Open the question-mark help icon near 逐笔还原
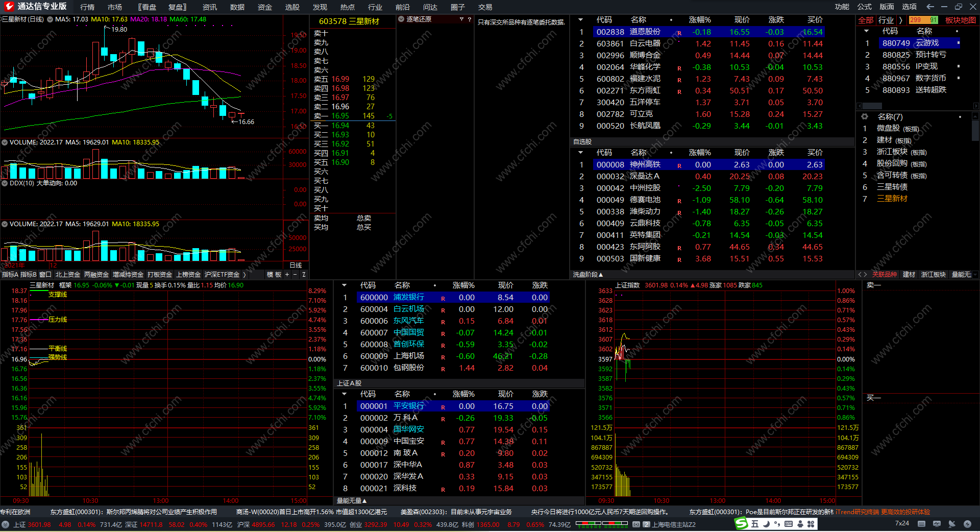The width and height of the screenshot is (980, 532). pos(470,19)
